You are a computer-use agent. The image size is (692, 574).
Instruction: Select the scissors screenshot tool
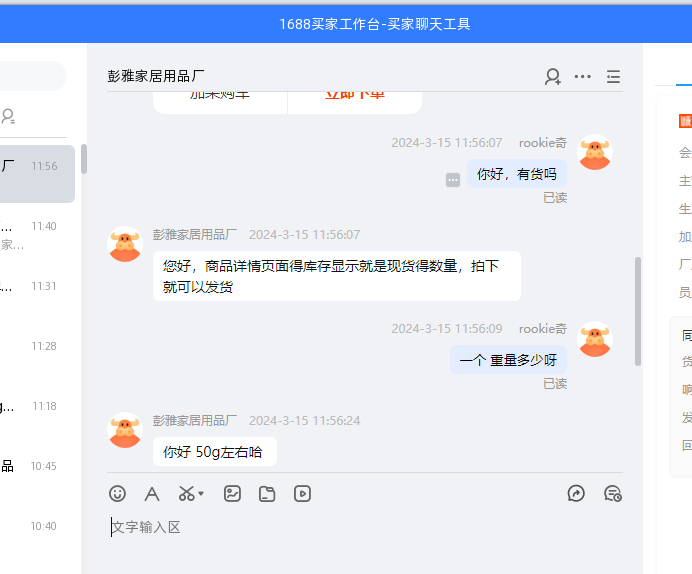[x=186, y=494]
